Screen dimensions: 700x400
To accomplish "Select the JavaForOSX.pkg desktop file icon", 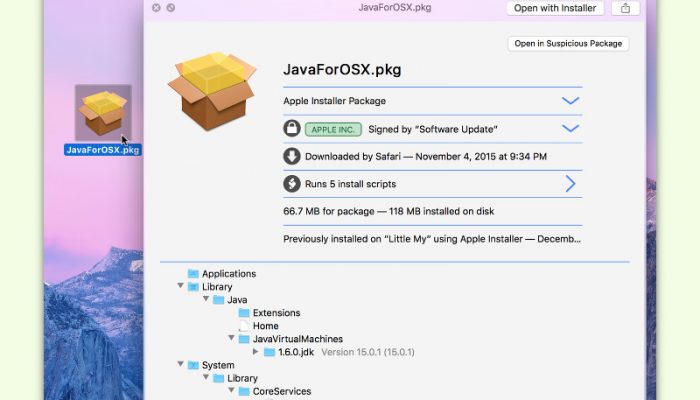I will tap(103, 113).
